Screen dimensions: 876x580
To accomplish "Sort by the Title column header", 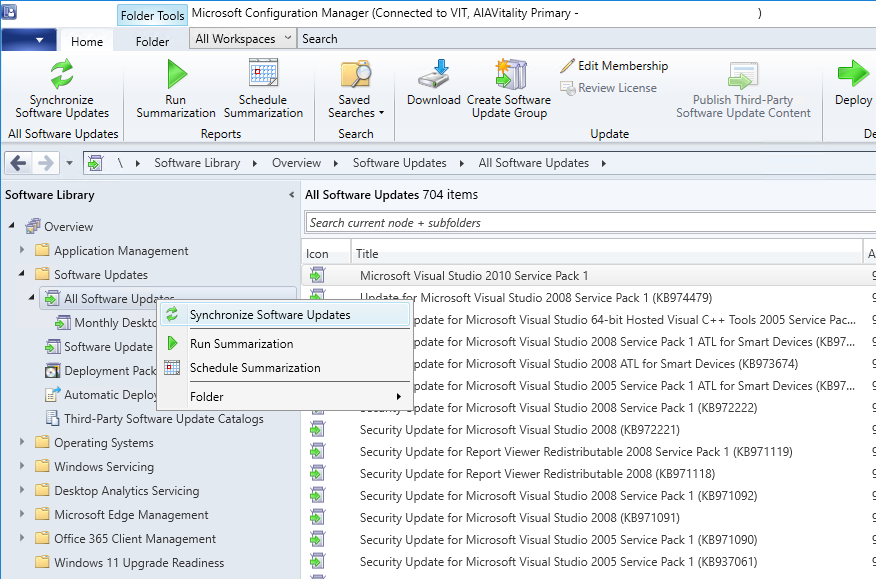I will coord(607,254).
